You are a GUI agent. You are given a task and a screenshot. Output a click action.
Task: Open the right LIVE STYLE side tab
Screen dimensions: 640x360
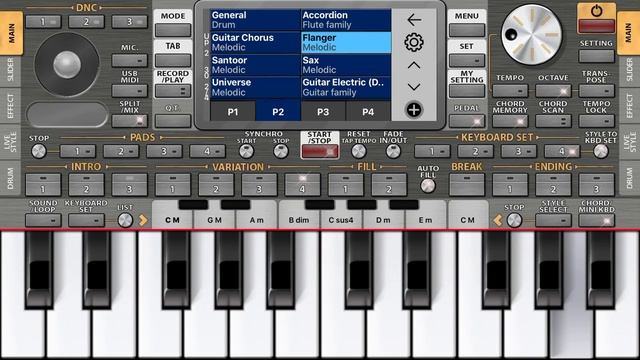(629, 141)
